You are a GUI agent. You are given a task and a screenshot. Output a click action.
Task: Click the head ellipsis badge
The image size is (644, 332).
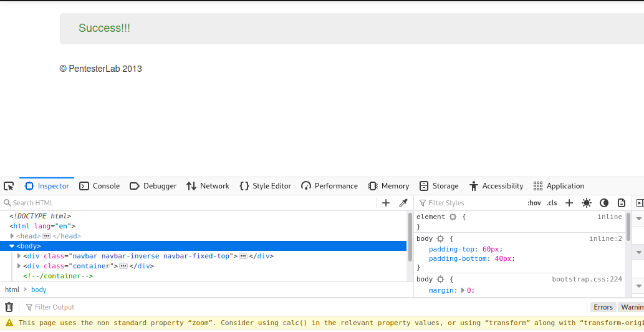47,237
